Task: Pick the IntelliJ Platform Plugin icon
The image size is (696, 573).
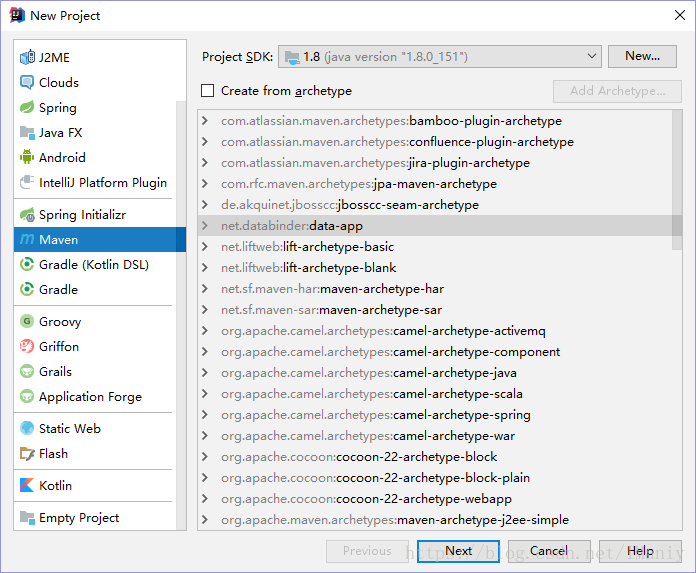Action: pos(27,182)
